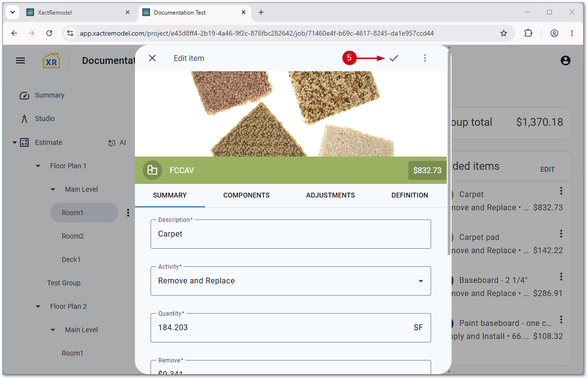Open the user account profile icon
Viewport: 588px width, 379px height.
pos(565,60)
